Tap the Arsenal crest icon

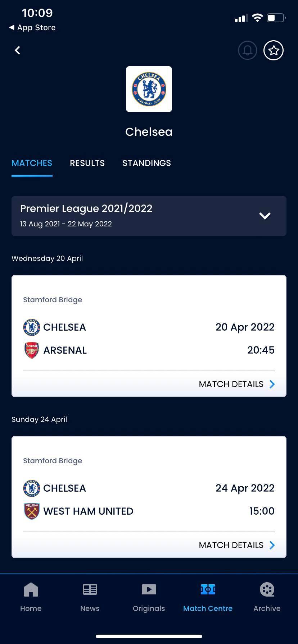click(x=32, y=350)
